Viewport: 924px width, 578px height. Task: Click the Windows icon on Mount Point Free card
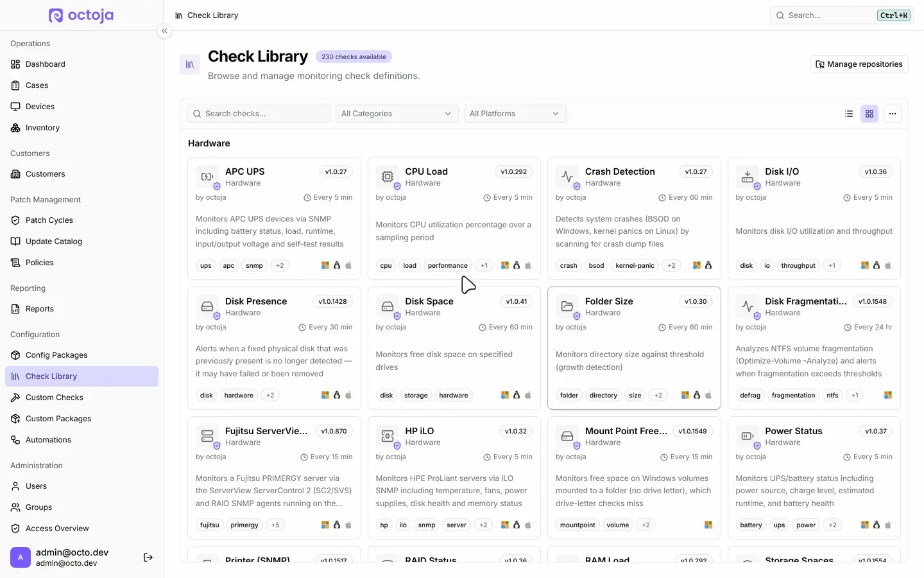[x=708, y=525]
